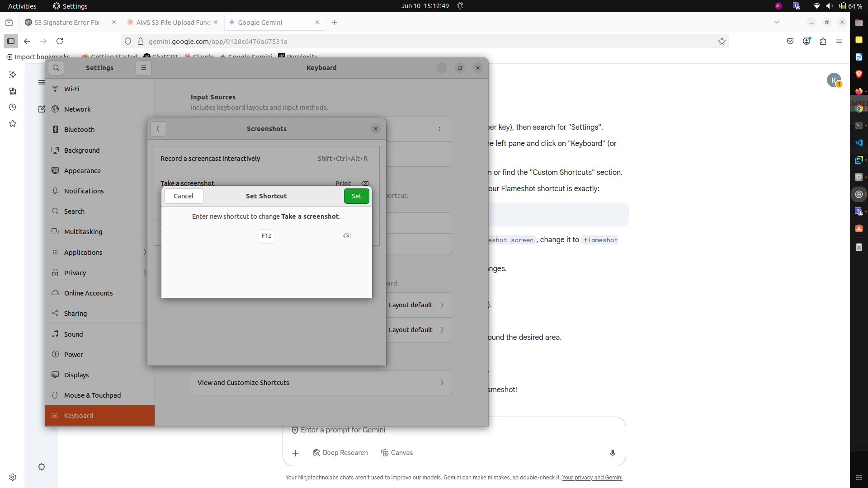Open the browser tabs list dropdown
Screen dimensions: 868x488
click(777, 22)
